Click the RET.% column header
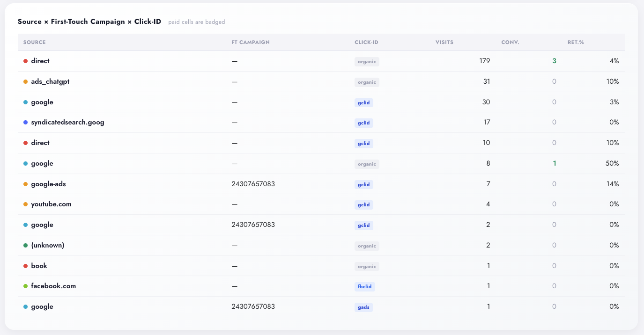Image resolution: width=644 pixels, height=335 pixels. [x=576, y=42]
